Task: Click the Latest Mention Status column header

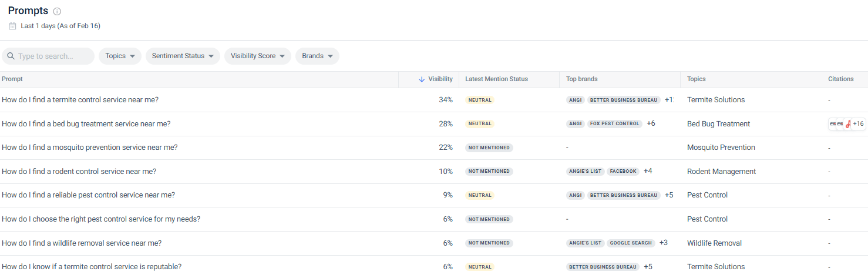Action: 496,79
